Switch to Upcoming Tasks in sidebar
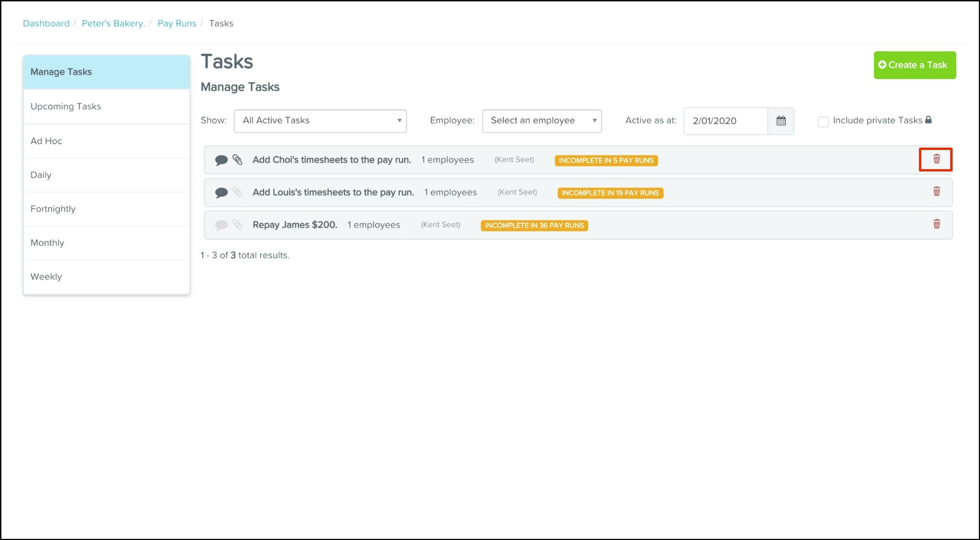This screenshot has height=540, width=980. click(65, 107)
